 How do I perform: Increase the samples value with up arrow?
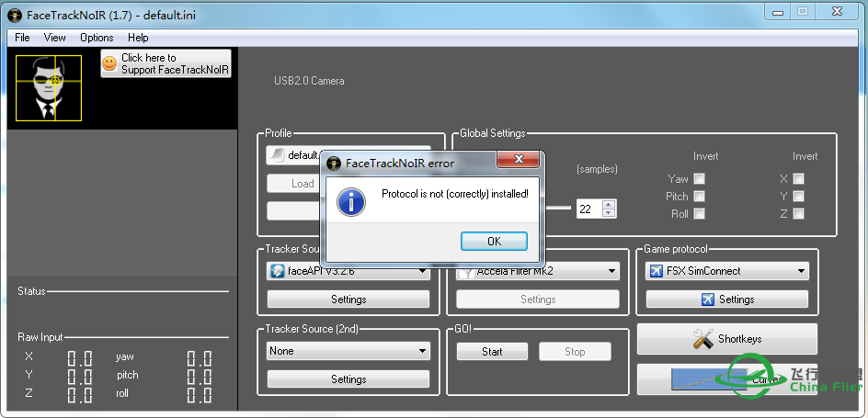tap(608, 204)
